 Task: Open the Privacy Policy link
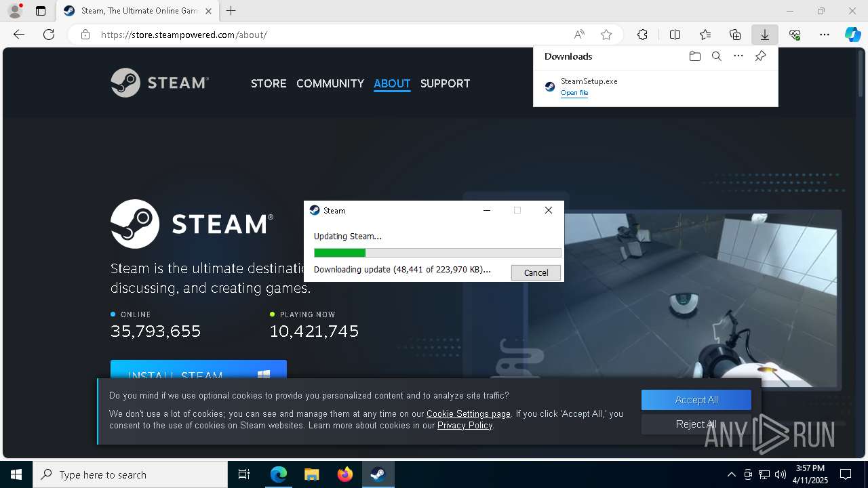[x=465, y=425]
